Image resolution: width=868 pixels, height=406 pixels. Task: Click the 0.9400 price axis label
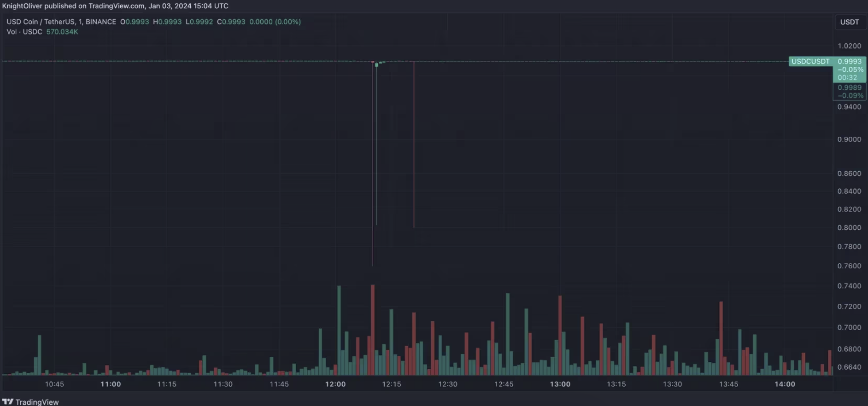point(849,107)
